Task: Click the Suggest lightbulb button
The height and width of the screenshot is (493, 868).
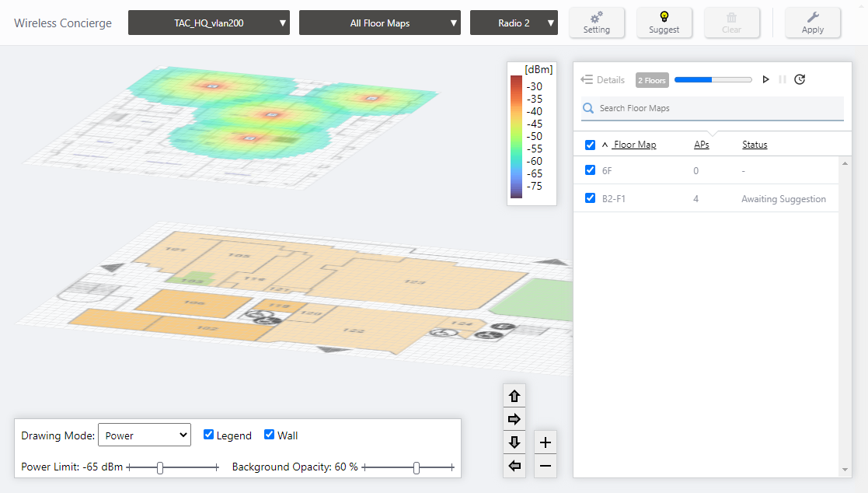Action: pos(664,23)
